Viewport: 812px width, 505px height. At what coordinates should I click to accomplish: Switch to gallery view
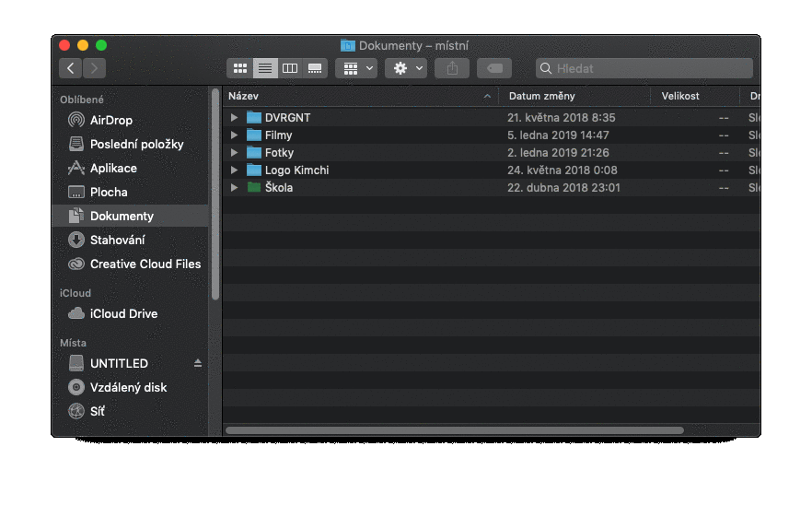point(315,68)
